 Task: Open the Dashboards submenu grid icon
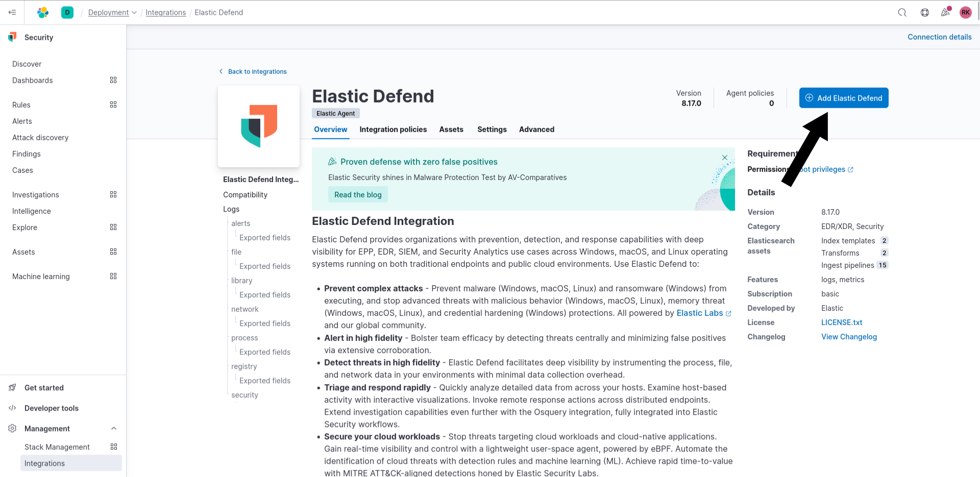click(113, 80)
